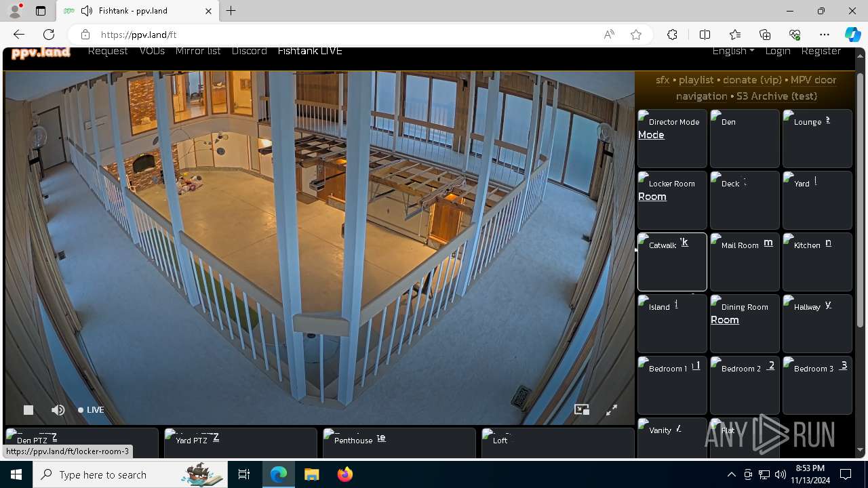Screen dimensions: 868x488
Task: Switch to the Yard camera tile
Action: (817, 200)
